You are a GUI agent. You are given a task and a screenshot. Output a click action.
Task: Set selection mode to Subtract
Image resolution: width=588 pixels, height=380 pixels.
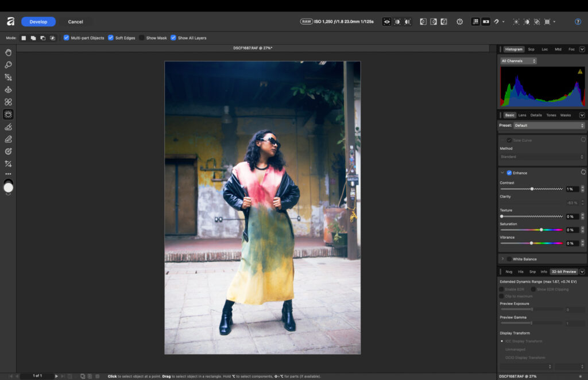(42, 38)
